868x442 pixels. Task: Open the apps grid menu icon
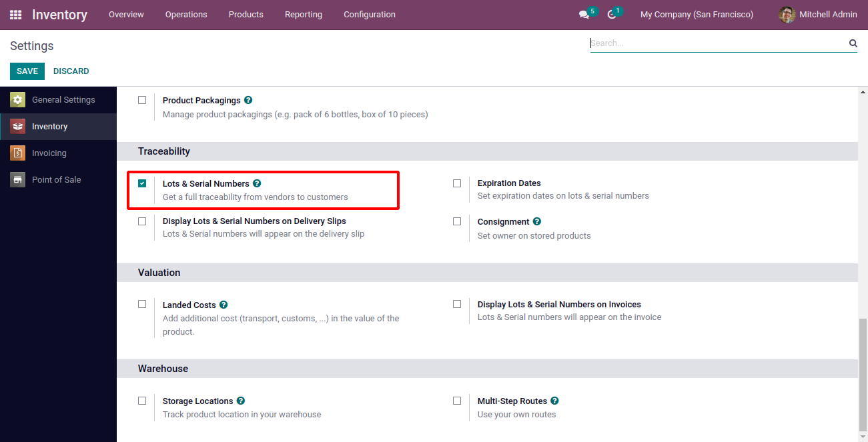tap(15, 15)
